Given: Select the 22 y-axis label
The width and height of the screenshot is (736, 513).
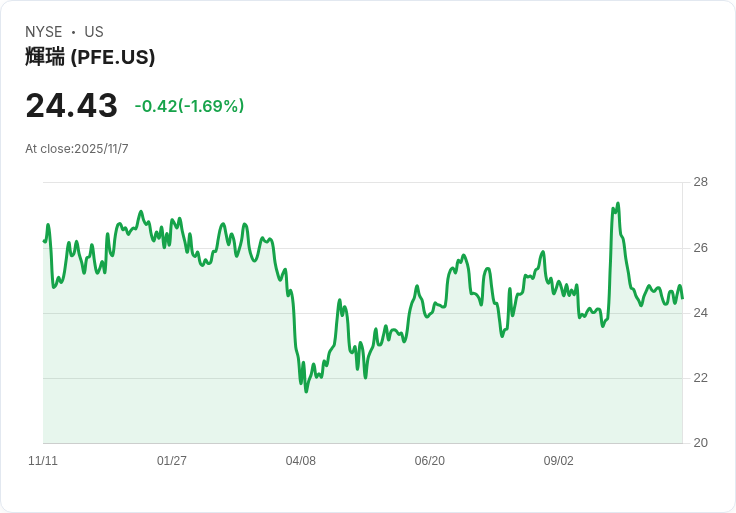Looking at the screenshot, I should (x=700, y=378).
